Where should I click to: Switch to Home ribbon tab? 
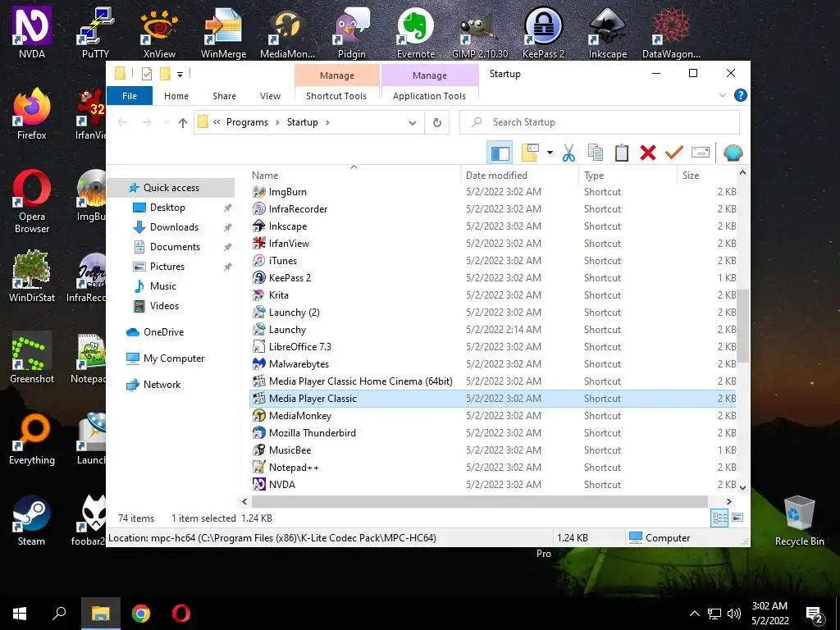(x=176, y=96)
